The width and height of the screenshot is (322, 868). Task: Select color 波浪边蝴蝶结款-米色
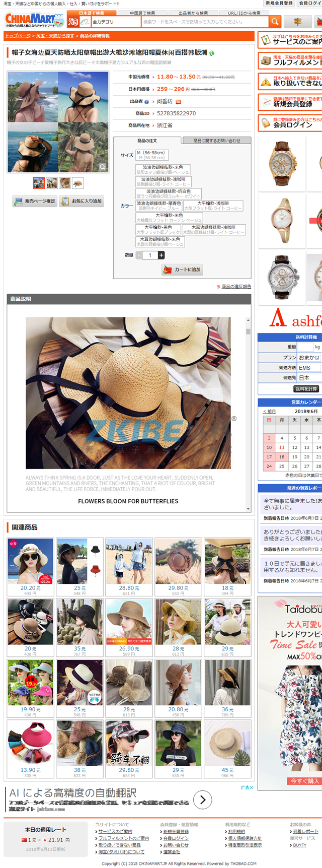[x=163, y=169]
